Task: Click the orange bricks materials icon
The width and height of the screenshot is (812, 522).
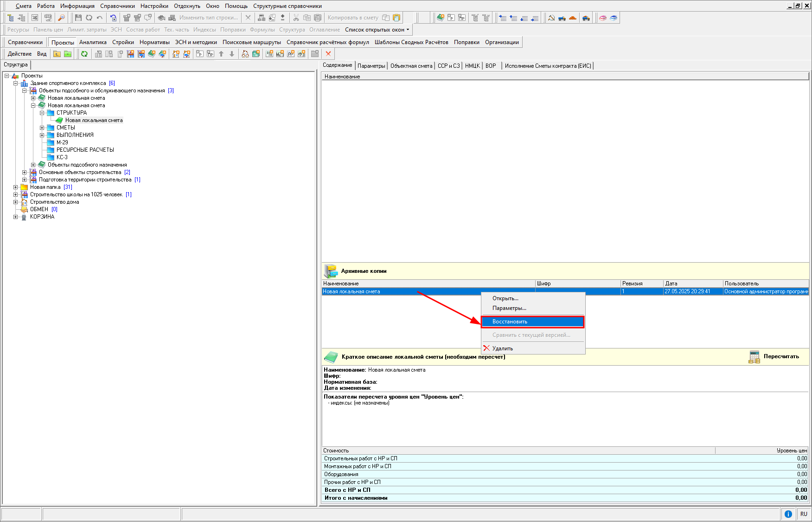Action: coord(573,18)
